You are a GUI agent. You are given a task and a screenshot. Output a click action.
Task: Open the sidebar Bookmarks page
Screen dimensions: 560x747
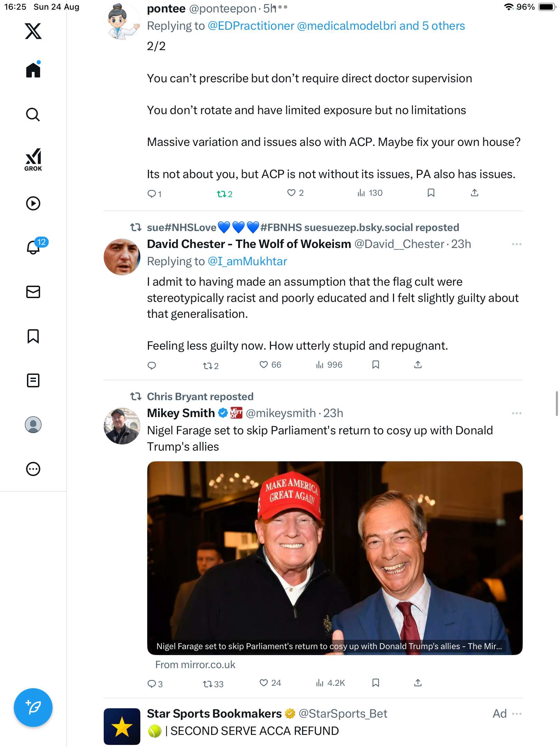click(33, 336)
